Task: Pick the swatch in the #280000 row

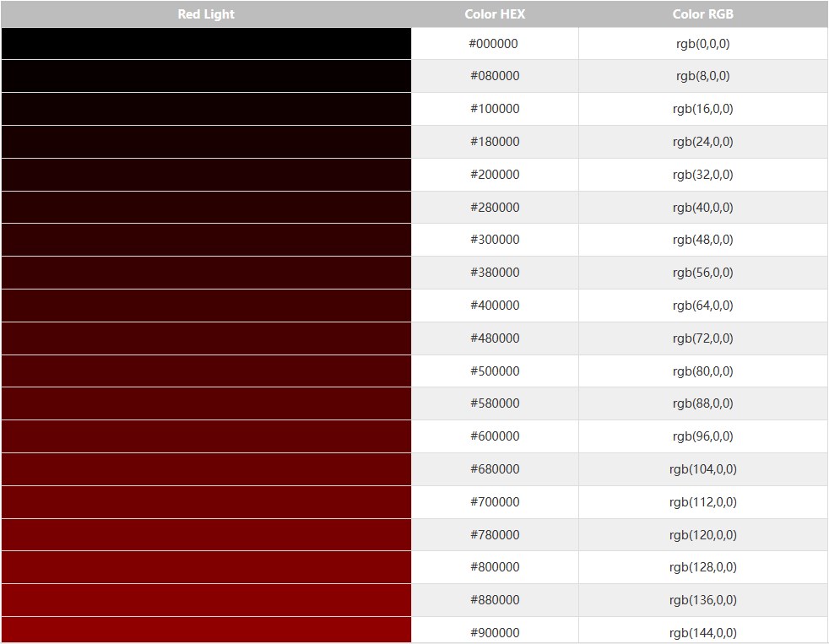Action: click(x=206, y=208)
